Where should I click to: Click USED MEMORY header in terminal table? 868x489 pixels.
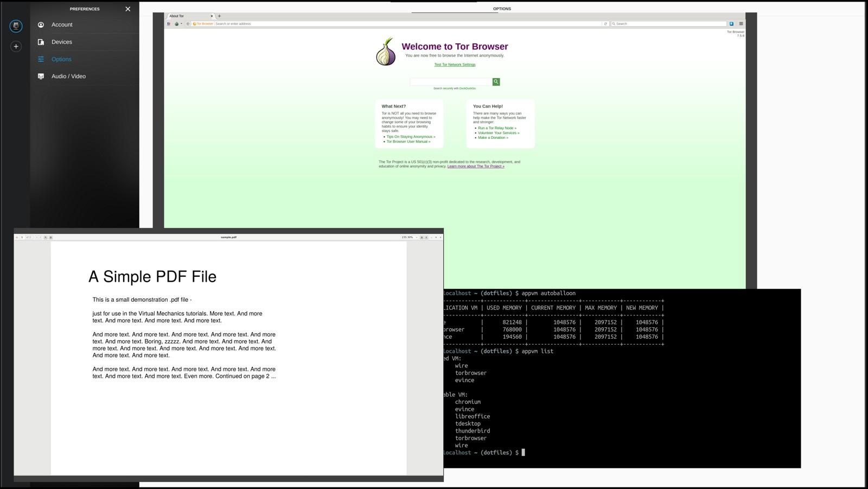[504, 308]
